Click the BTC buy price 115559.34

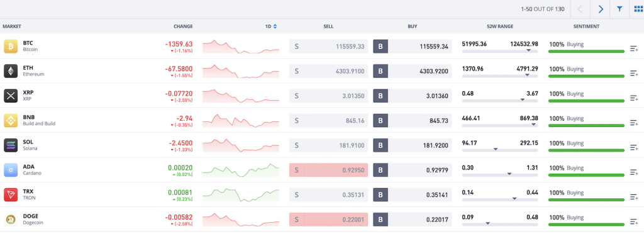coord(413,47)
